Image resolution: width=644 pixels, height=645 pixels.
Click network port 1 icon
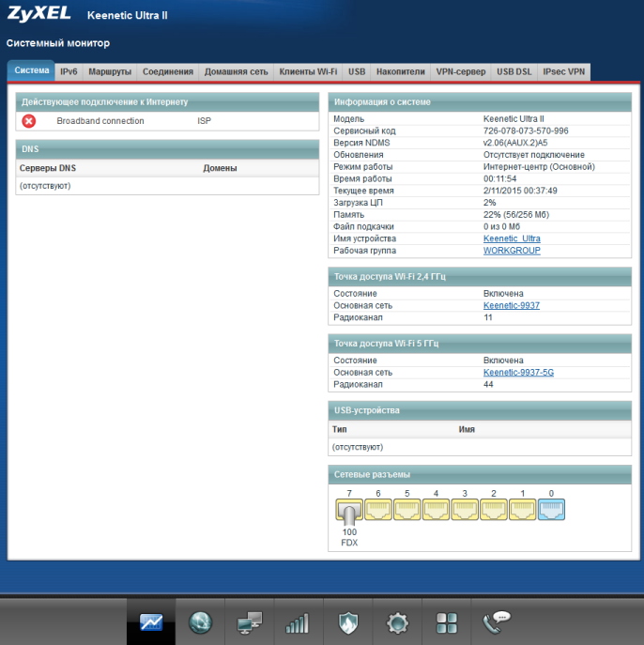click(x=522, y=509)
